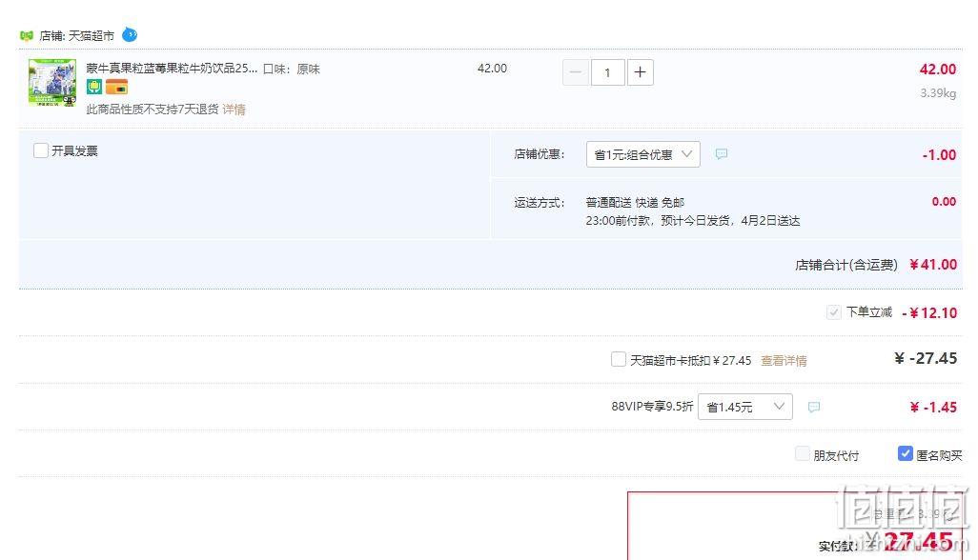The image size is (978, 560).
Task: Click the orange card badge icon under product
Action: (x=116, y=87)
